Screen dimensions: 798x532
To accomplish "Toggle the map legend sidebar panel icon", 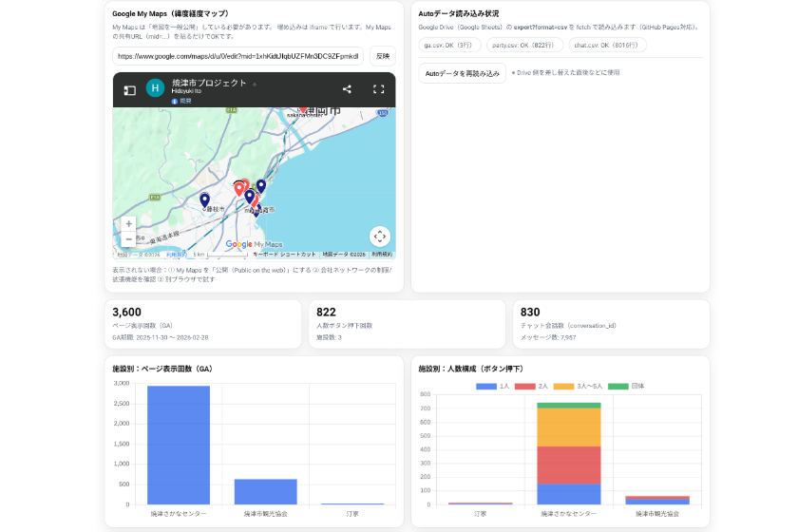I will (x=130, y=90).
